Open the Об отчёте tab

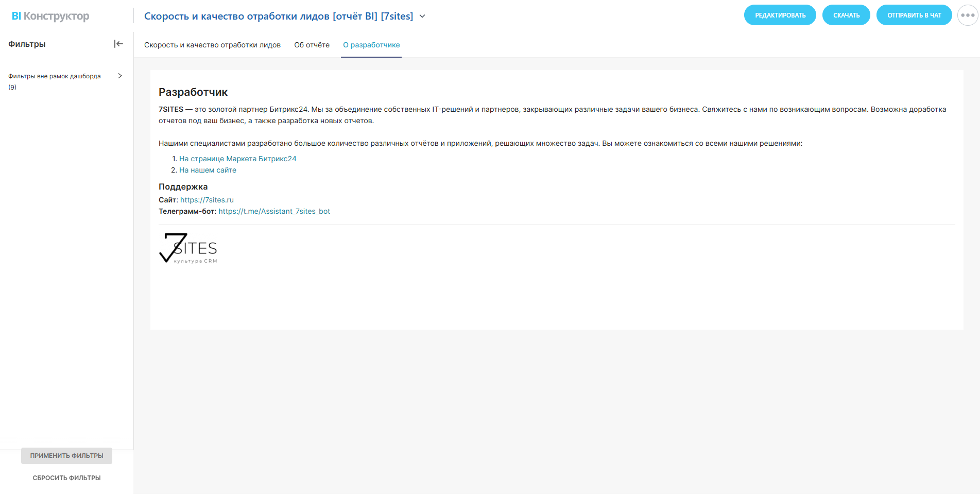point(312,45)
